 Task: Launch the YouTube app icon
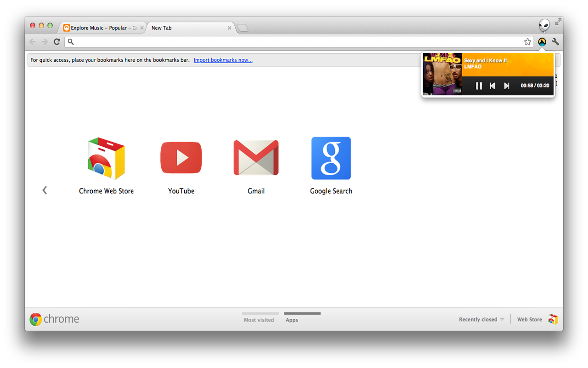click(181, 158)
